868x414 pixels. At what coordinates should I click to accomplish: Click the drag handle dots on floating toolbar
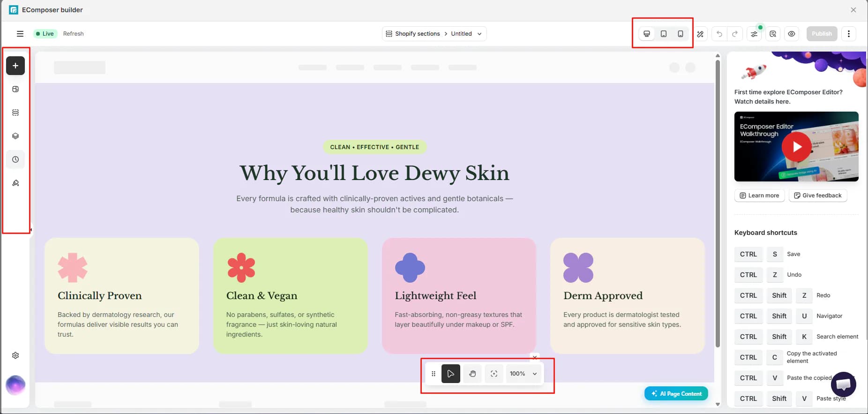(434, 374)
